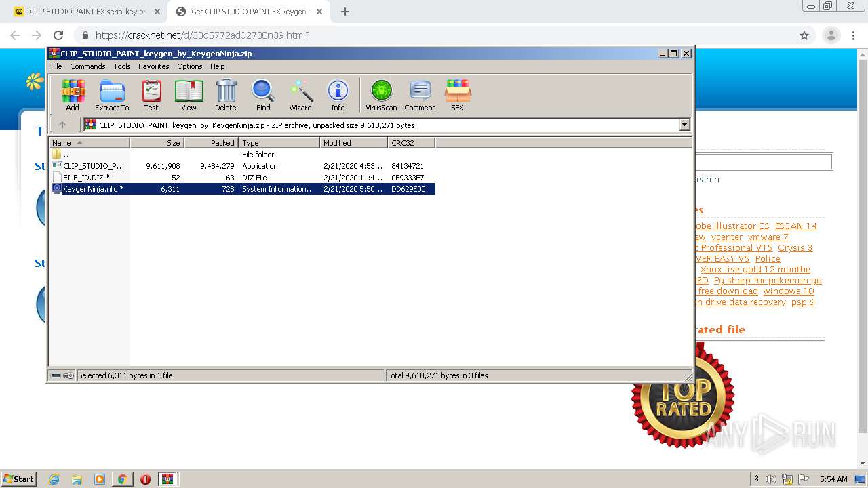This screenshot has height=488, width=868.
Task: Open media player from taskbar
Action: (100, 479)
